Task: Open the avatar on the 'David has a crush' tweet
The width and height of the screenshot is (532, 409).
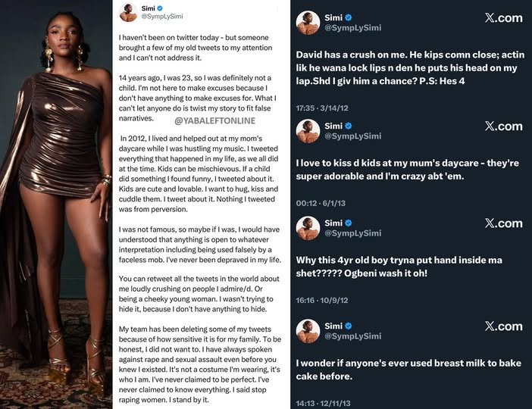Action: tap(308, 23)
